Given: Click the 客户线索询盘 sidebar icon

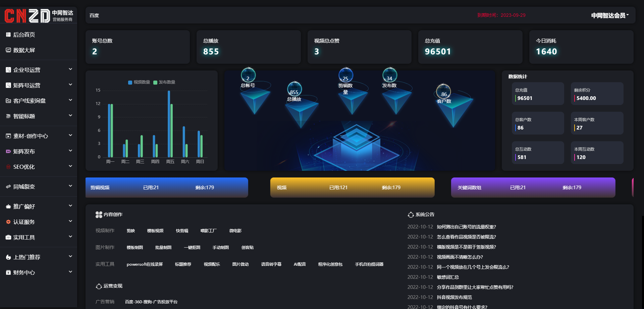Looking at the screenshot, I should pos(8,101).
